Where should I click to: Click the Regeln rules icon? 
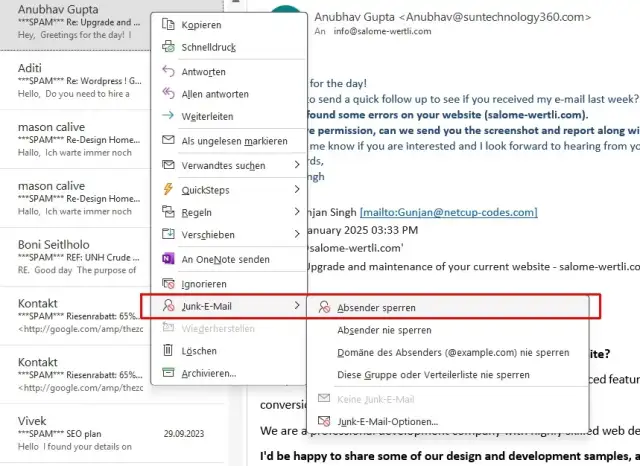coord(168,212)
